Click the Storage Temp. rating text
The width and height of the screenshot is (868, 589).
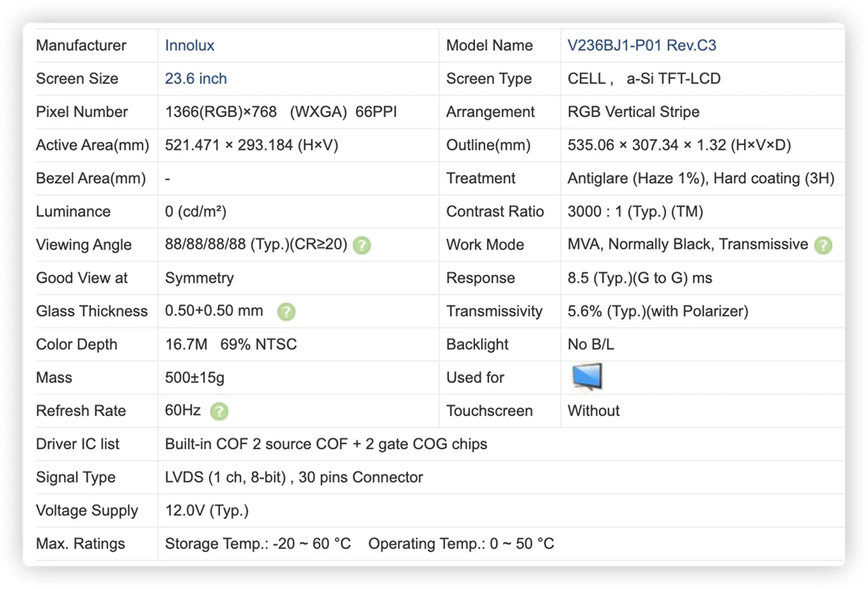258,544
